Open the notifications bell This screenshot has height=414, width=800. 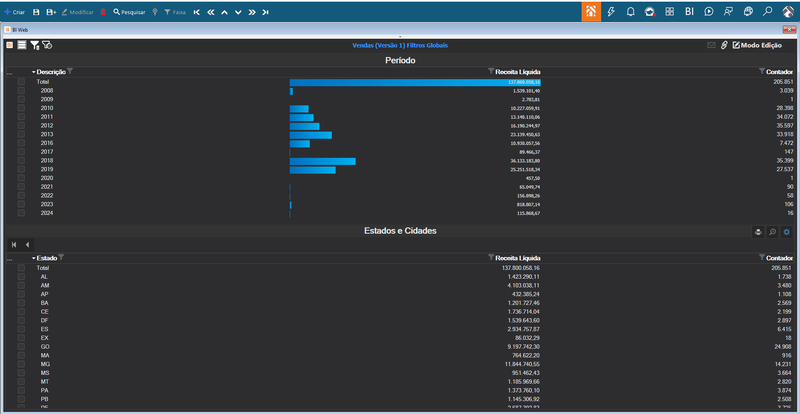click(631, 11)
